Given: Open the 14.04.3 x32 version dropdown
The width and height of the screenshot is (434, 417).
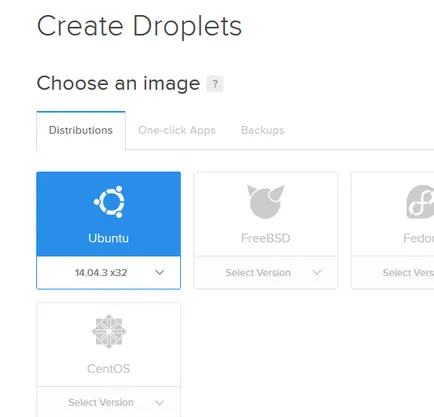Looking at the screenshot, I should pos(109,273).
